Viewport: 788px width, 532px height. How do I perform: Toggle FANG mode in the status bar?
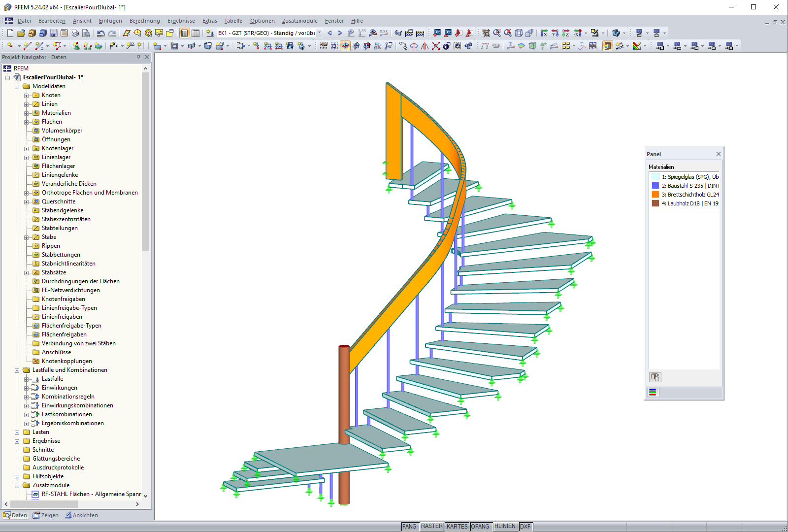click(410, 526)
